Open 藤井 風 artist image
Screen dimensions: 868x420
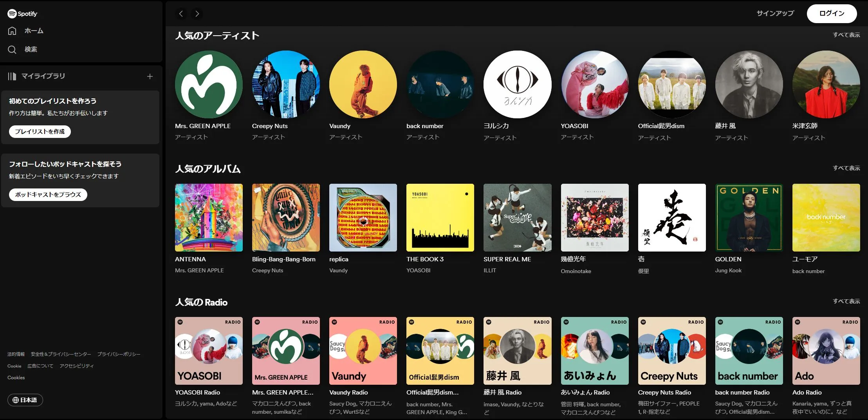tap(749, 84)
